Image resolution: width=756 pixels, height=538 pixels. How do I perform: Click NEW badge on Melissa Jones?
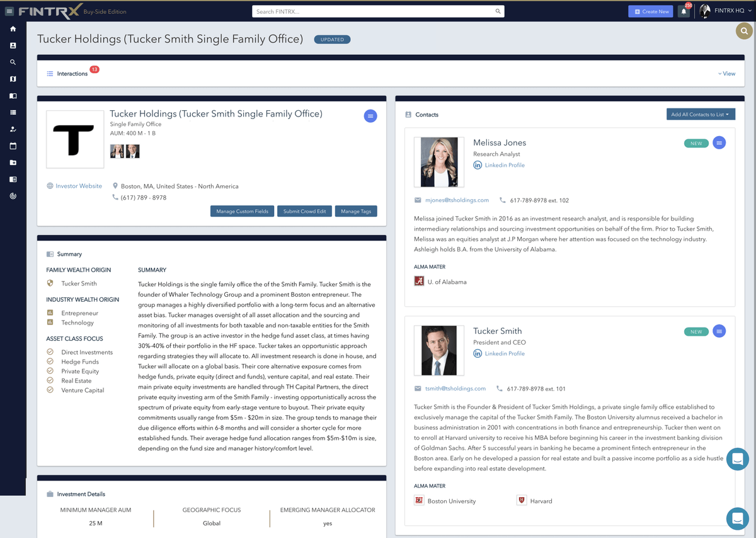point(696,144)
